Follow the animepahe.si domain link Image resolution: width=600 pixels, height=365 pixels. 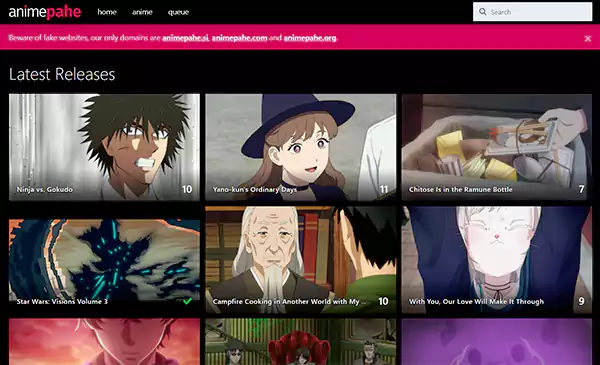185,37
